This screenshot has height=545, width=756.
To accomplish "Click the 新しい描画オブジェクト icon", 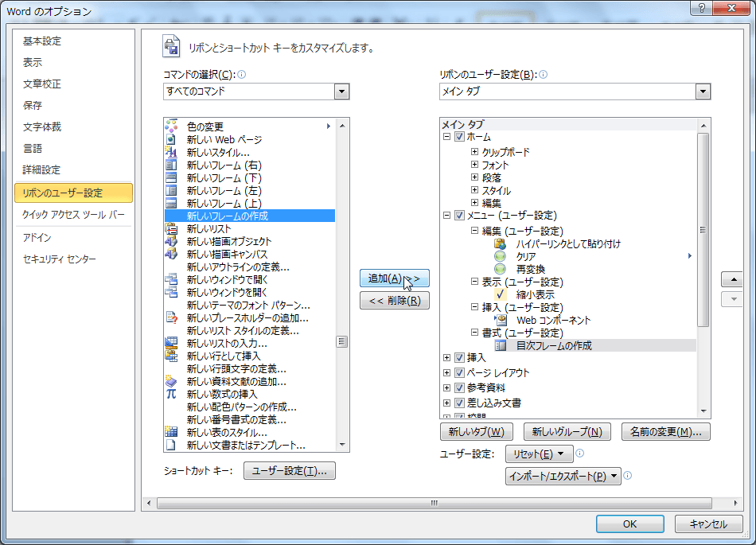I will [x=171, y=241].
